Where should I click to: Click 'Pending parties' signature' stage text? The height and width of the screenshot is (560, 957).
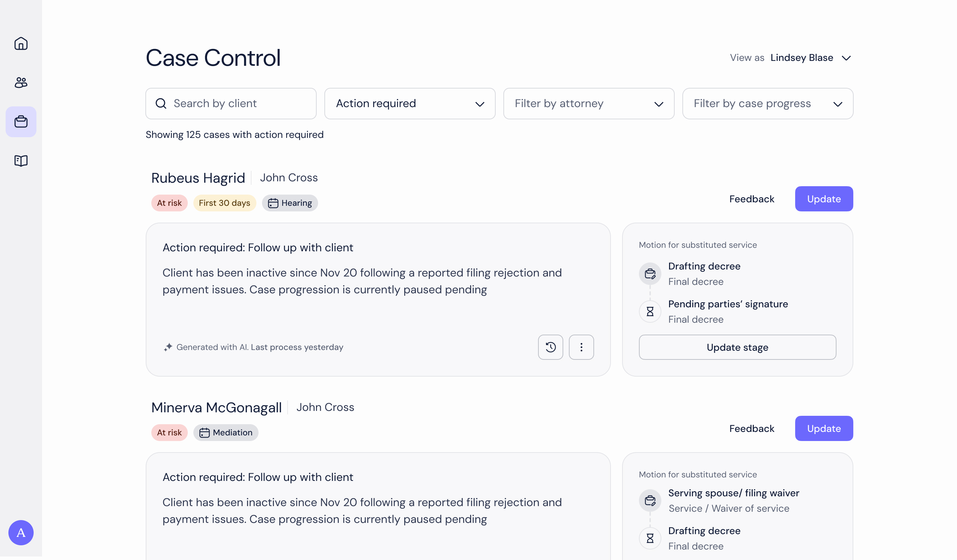728,304
